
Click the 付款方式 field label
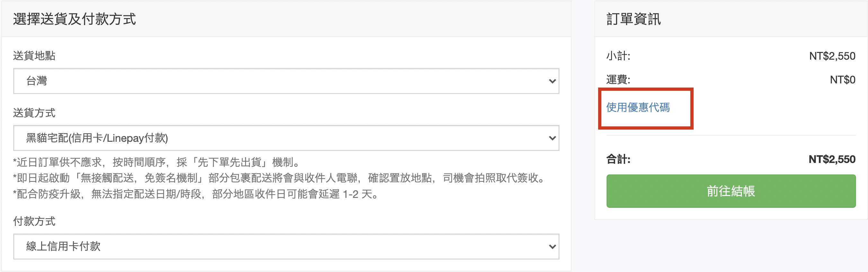point(34,221)
